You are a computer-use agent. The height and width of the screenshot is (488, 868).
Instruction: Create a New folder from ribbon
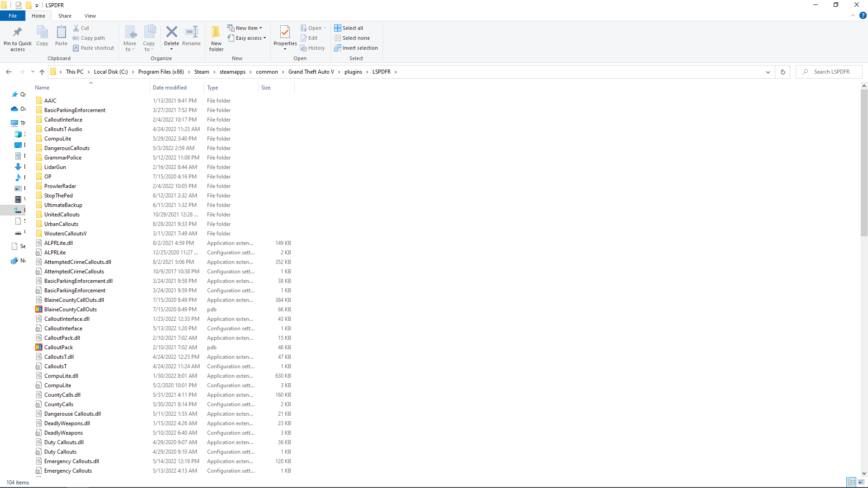216,33
